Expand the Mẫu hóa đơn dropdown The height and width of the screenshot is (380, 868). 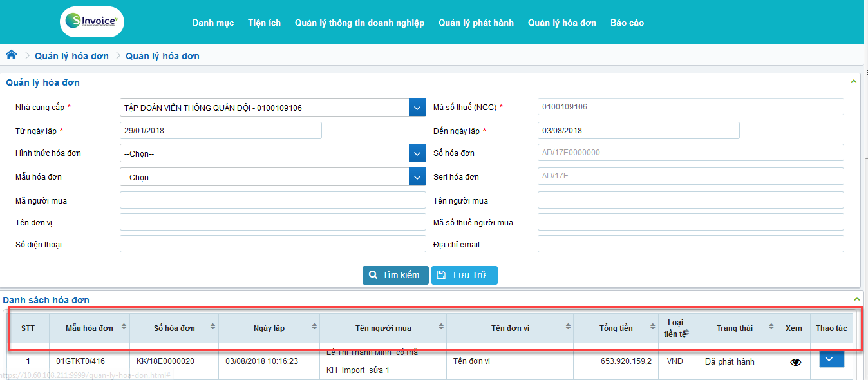tap(417, 177)
